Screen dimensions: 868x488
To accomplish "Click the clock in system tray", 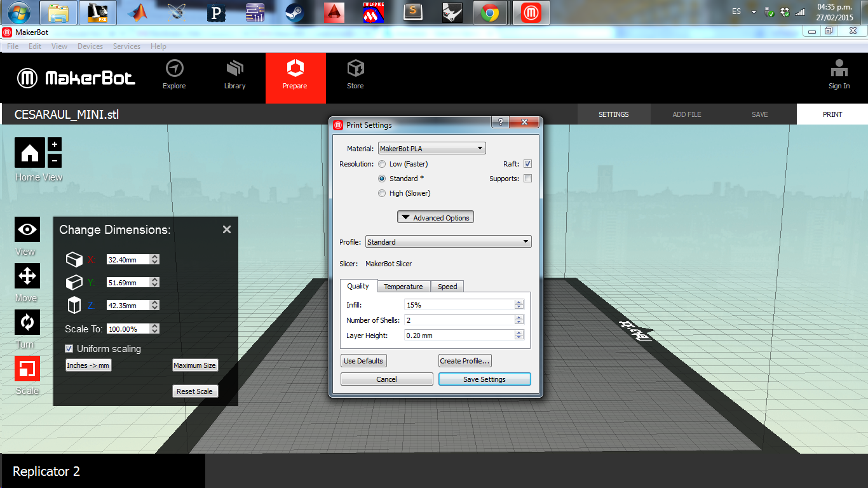I will [835, 13].
